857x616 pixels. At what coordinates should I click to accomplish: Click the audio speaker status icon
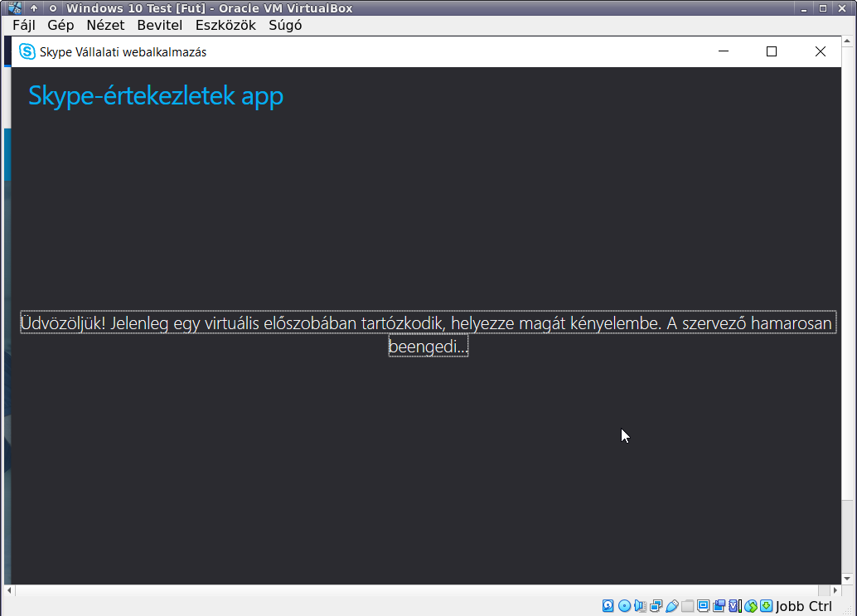point(640,605)
